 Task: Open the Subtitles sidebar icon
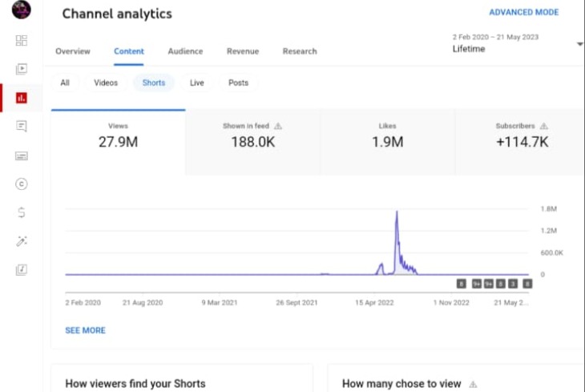pyautogui.click(x=22, y=156)
